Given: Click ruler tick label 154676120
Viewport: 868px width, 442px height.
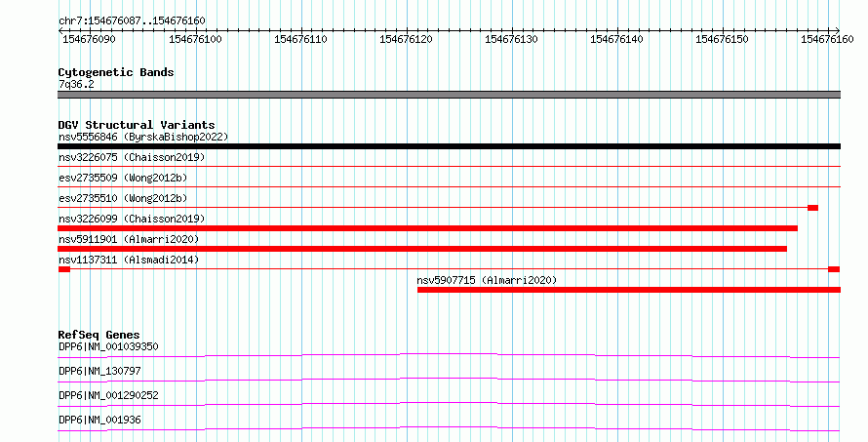Looking at the screenshot, I should 406,39.
